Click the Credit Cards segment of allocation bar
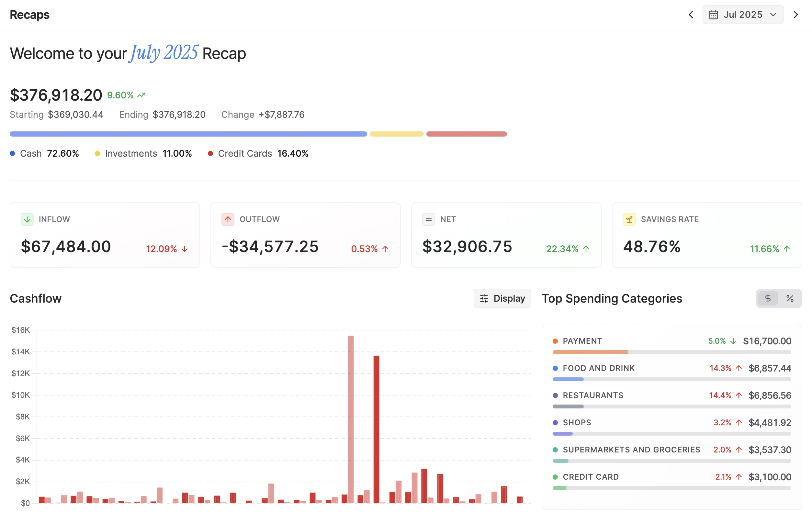 [467, 134]
